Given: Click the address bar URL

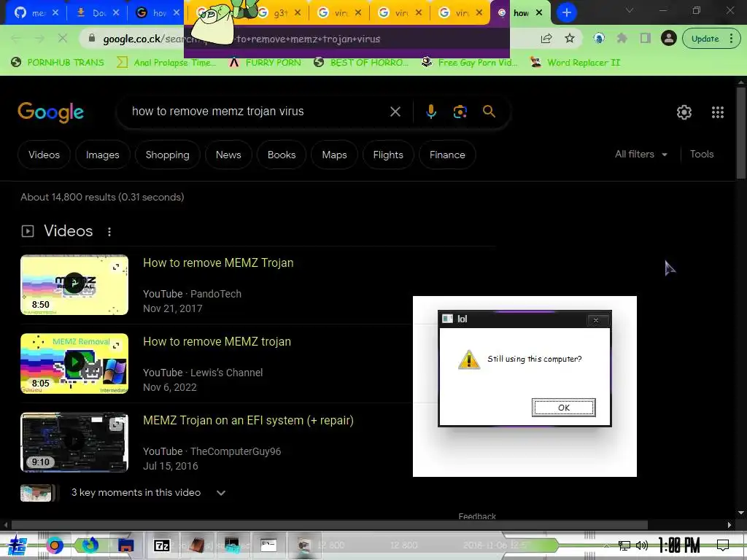Looking at the screenshot, I should [241, 39].
